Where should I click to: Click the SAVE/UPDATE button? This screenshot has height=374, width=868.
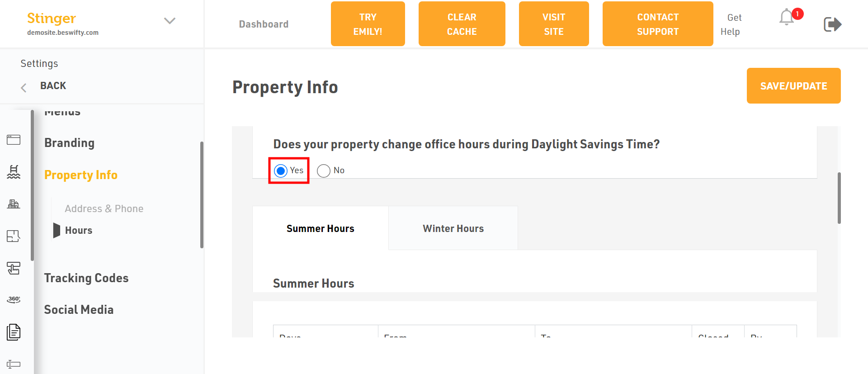tap(793, 86)
